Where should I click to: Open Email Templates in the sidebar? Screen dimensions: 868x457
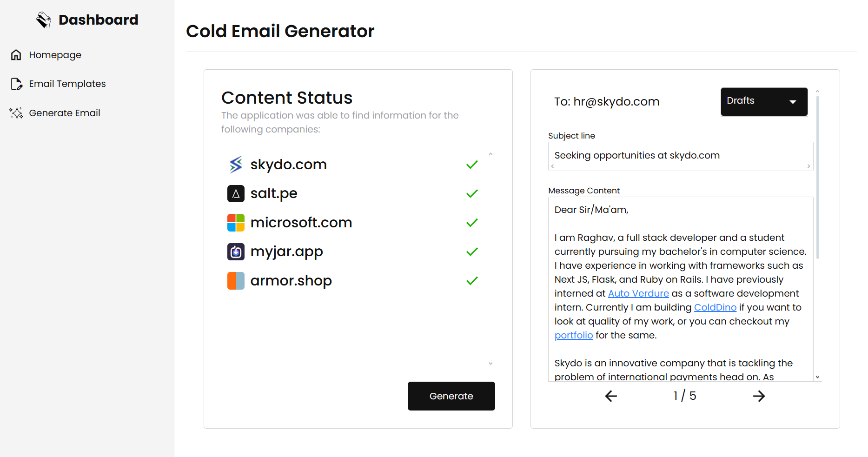[67, 84]
